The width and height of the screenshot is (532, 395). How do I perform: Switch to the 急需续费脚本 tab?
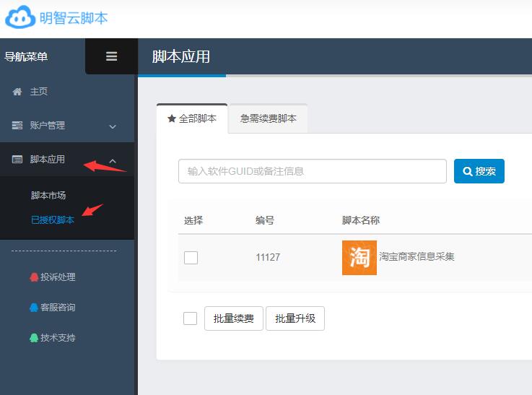(x=268, y=118)
